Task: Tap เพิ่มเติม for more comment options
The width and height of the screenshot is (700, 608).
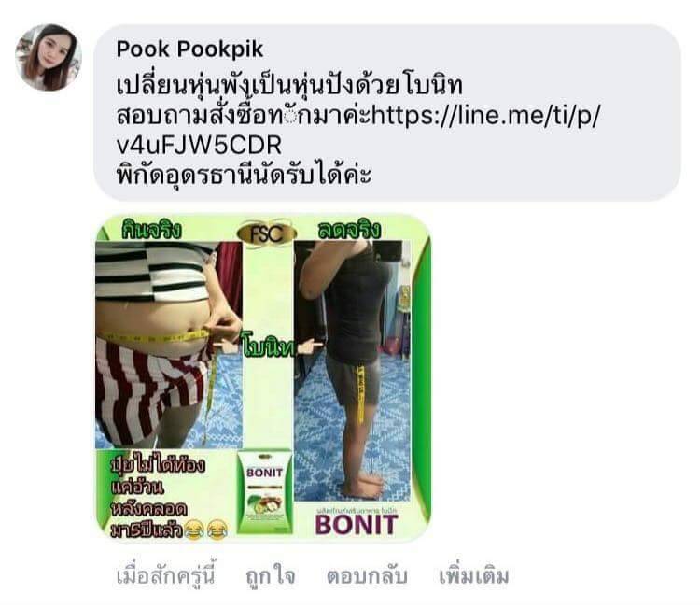Action: point(473,576)
